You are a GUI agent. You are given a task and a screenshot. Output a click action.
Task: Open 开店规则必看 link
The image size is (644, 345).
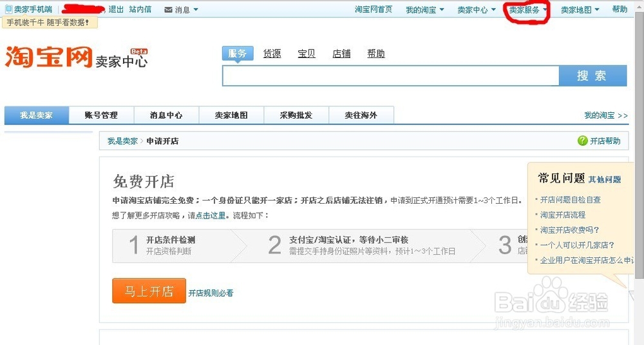[x=211, y=293]
